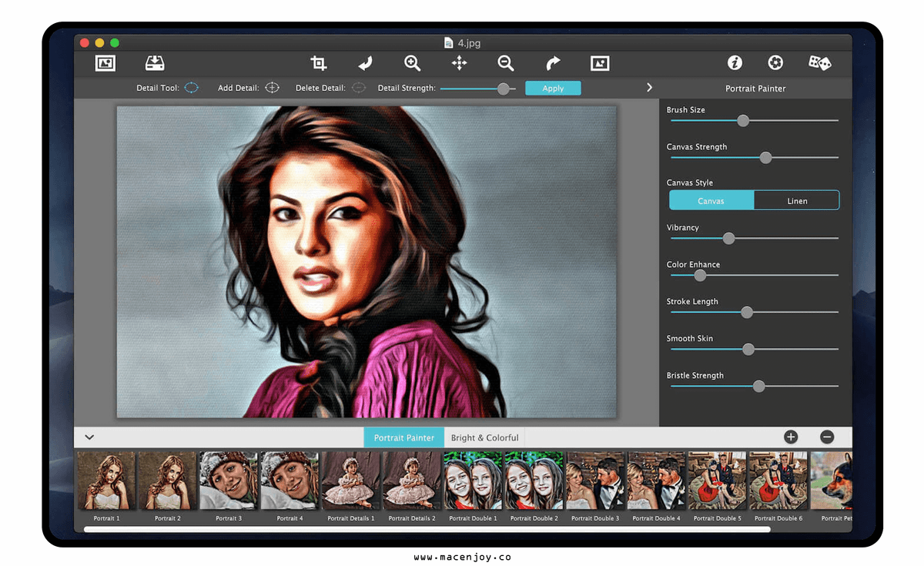Choose the Portrait Double 5 preset
This screenshot has width=924, height=566.
point(718,481)
